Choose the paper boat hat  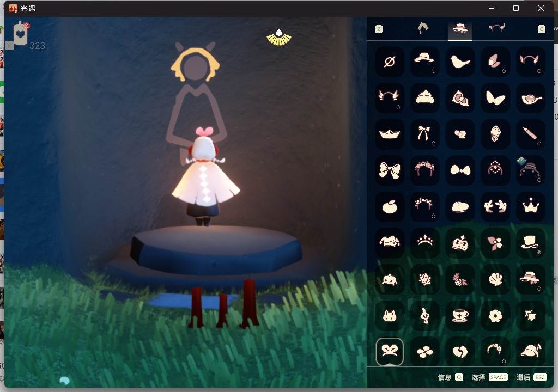tap(389, 134)
